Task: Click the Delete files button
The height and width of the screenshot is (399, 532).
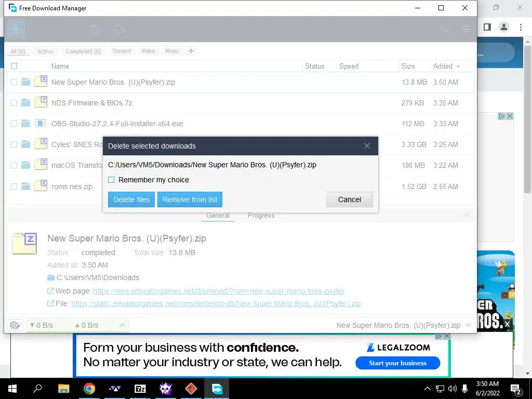Action: (131, 199)
